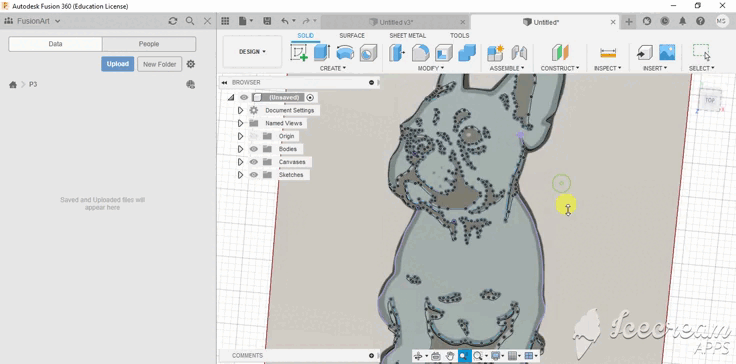Expand the Origin node

tap(240, 136)
